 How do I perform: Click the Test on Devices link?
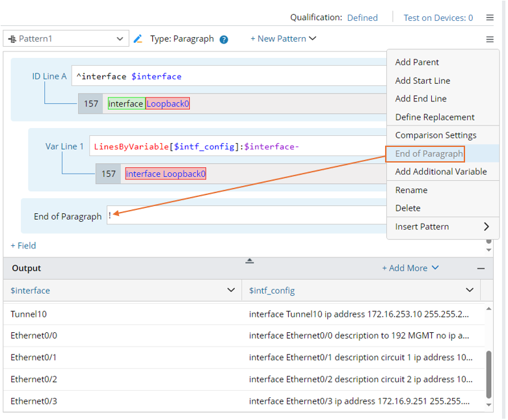(x=438, y=18)
